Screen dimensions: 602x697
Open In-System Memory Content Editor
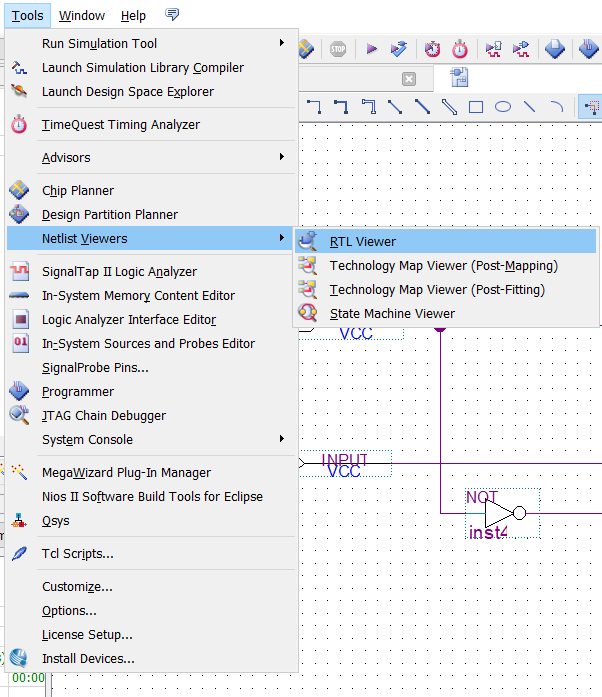(x=153, y=296)
